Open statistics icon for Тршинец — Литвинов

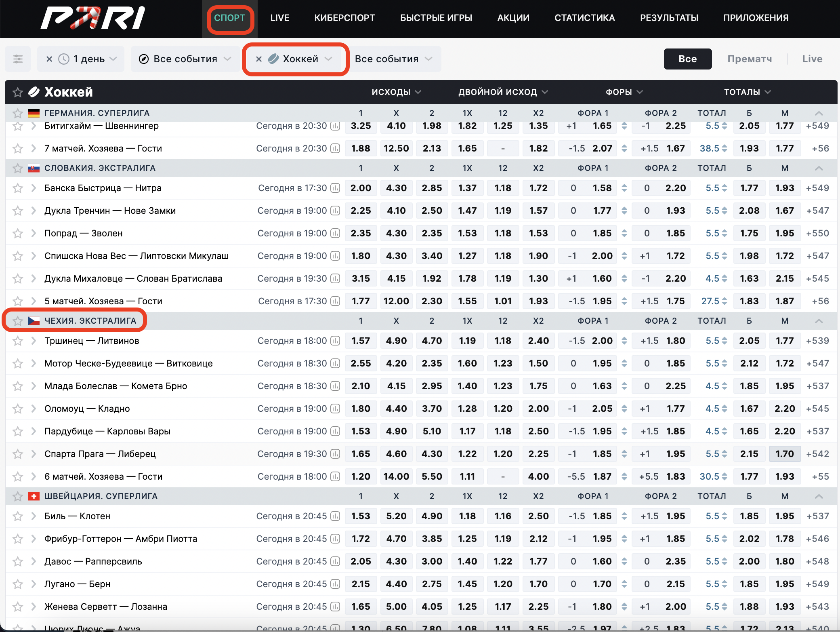tap(335, 341)
